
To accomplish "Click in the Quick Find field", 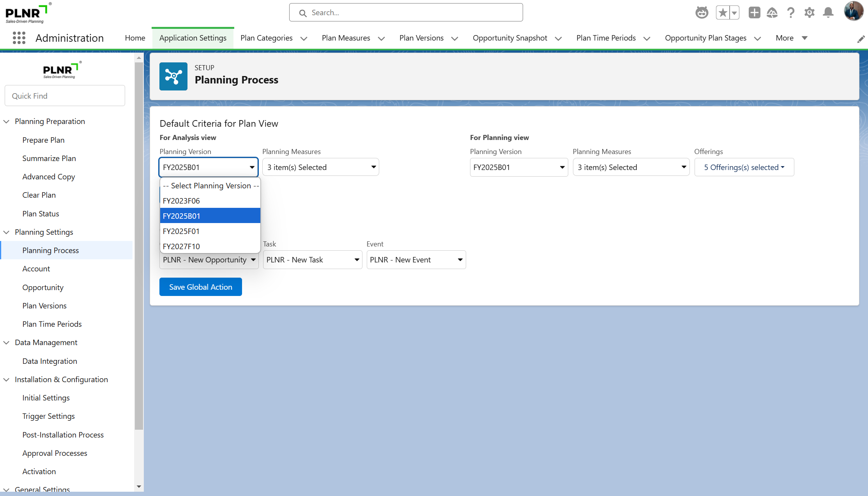I will pyautogui.click(x=65, y=96).
